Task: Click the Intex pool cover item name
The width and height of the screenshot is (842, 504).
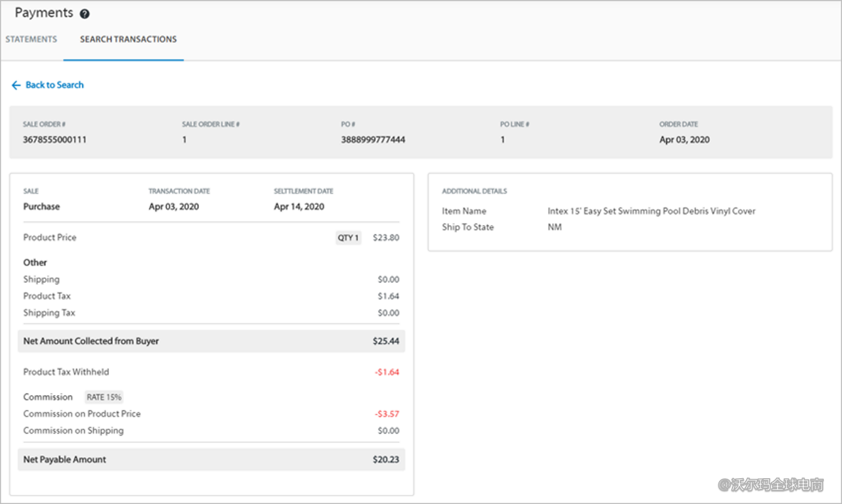Action: click(651, 211)
